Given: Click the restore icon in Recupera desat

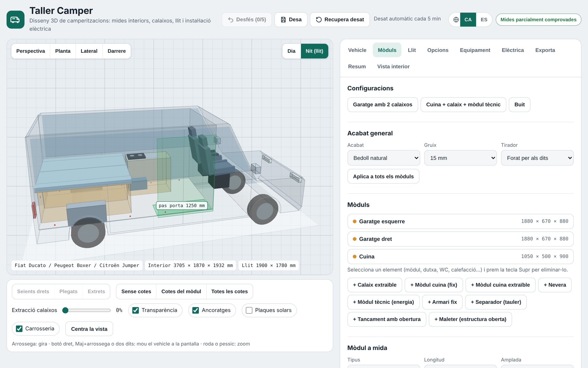Looking at the screenshot, I should 319,20.
